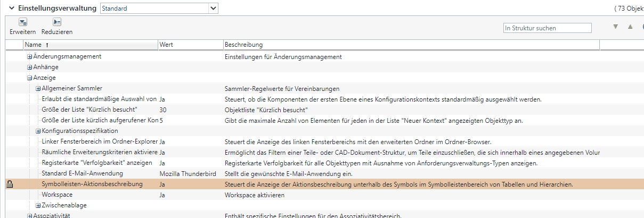This screenshot has height=218, width=644.
Task: Click the Reduzieren toolbar icon
Action: pyautogui.click(x=57, y=22)
